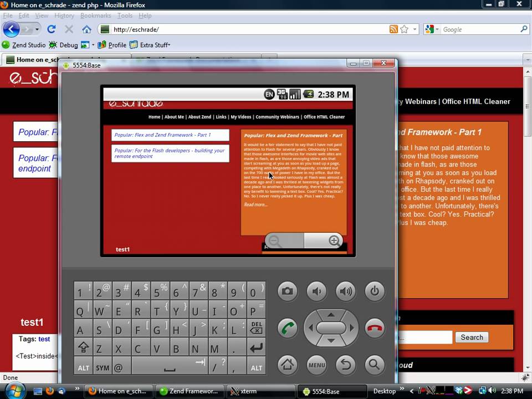
Task: Open the Firefox Help menu
Action: tap(145, 16)
